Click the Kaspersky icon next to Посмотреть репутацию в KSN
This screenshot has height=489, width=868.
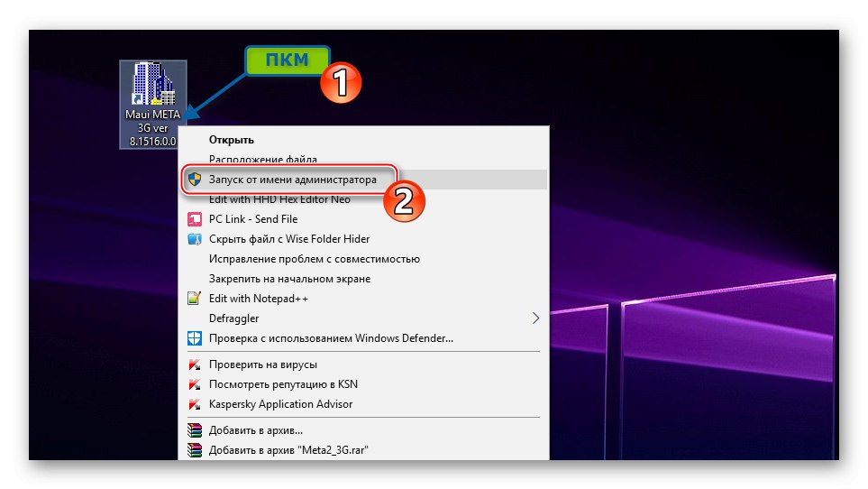coord(195,384)
